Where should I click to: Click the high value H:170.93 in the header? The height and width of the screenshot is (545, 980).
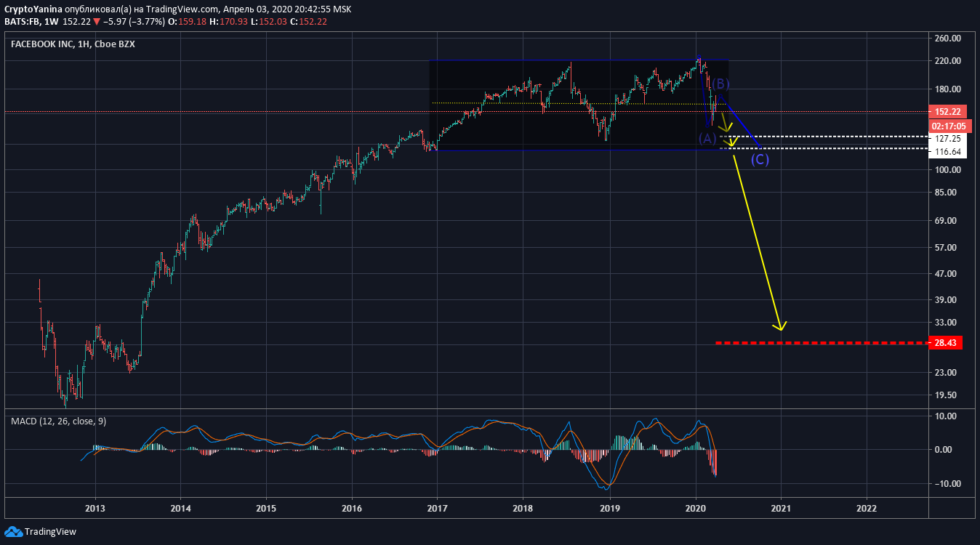228,22
